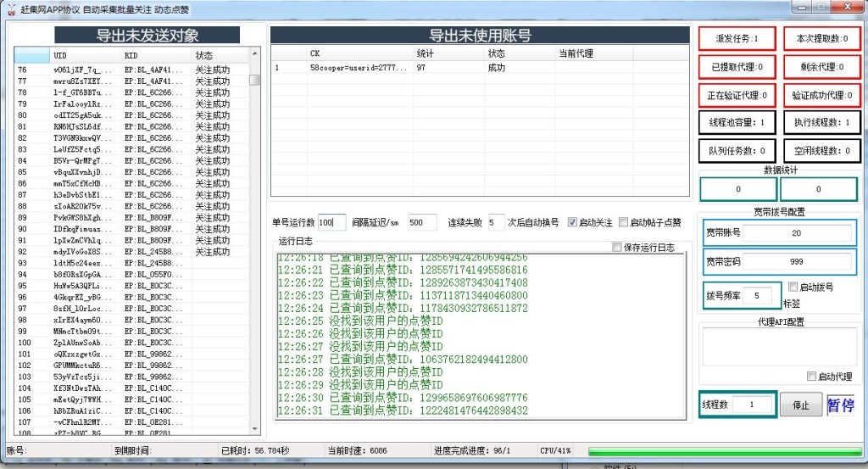Click the blue 暂停 pause label
The width and height of the screenshot is (868, 469).
pyautogui.click(x=841, y=405)
